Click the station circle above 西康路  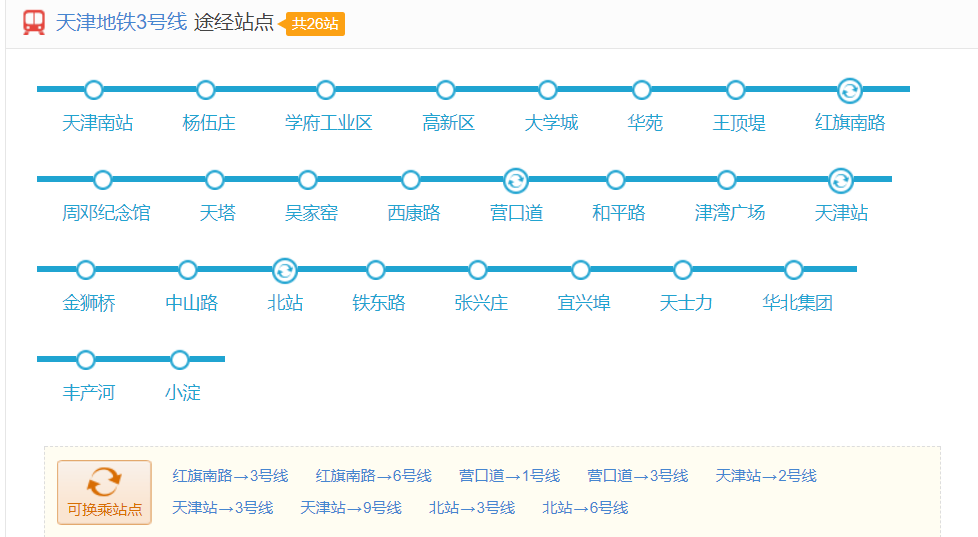(410, 180)
